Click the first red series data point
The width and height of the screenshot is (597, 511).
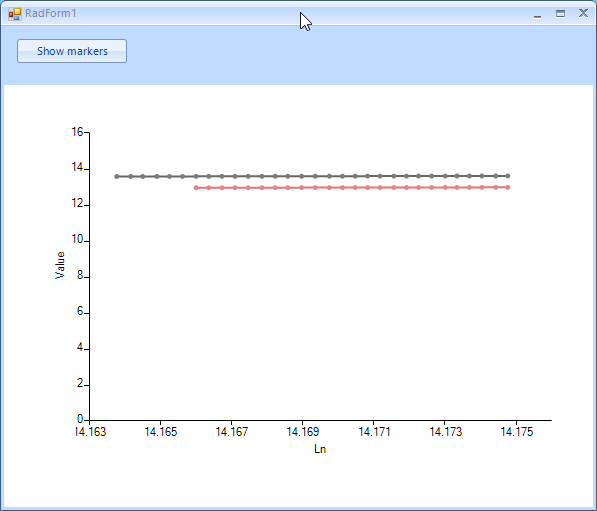[196, 188]
